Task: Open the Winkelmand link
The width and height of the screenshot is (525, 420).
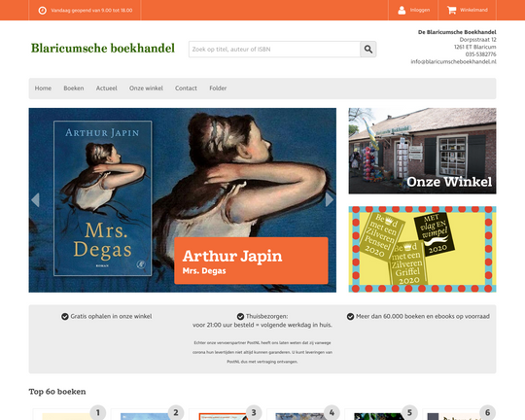Action: 473,10
